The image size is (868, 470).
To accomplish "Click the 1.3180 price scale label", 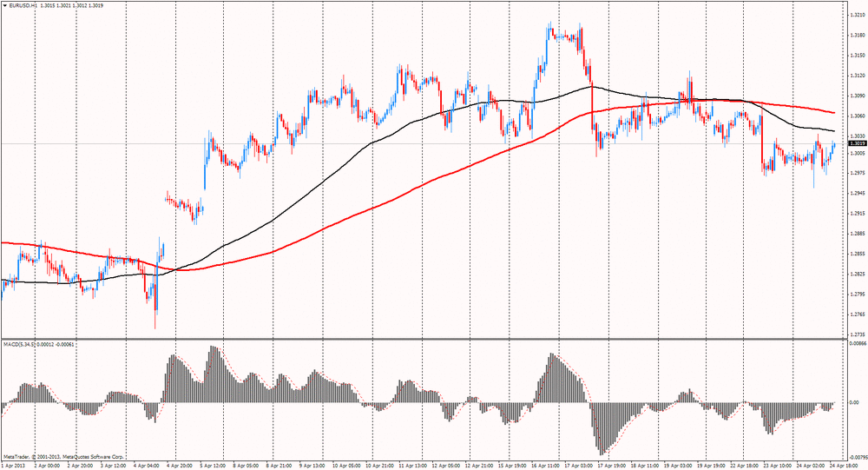I will point(857,35).
